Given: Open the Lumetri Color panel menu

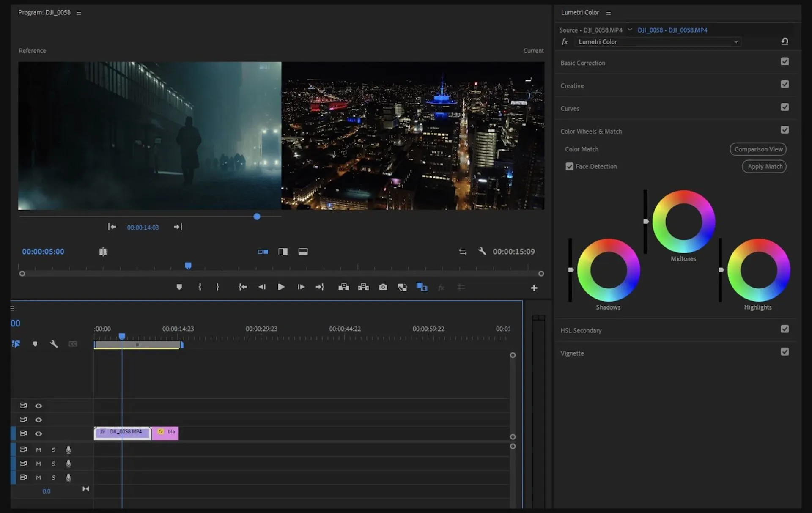Looking at the screenshot, I should (608, 12).
